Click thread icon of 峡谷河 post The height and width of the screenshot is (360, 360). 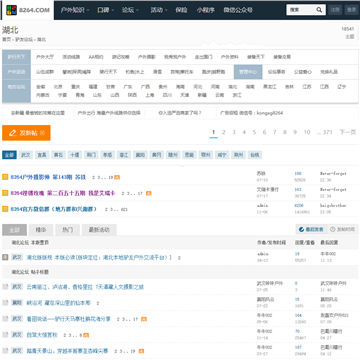point(5,303)
